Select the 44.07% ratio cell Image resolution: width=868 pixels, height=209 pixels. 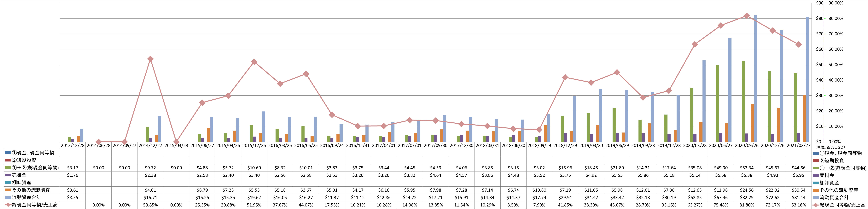pos(306,205)
